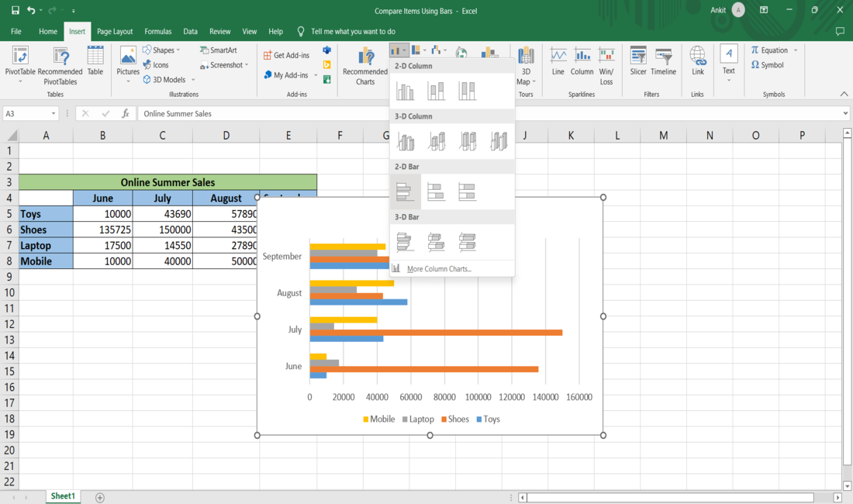
Task: Select the Clustered Bar chart type
Action: pos(405,192)
